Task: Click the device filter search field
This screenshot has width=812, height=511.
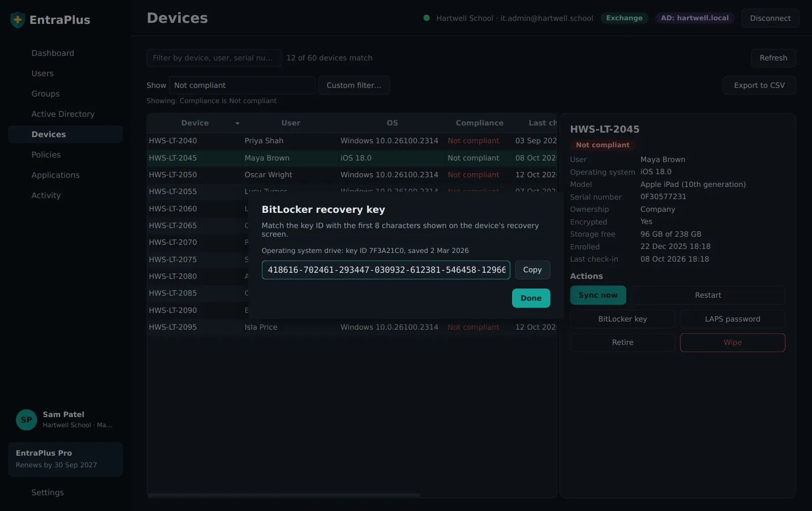Action: pos(214,58)
